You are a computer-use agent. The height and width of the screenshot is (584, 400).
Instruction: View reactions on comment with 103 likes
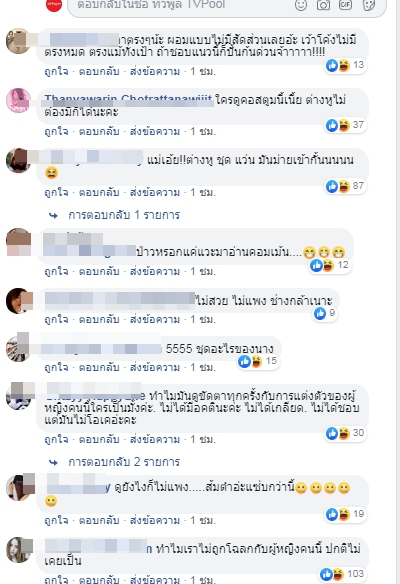pyautogui.click(x=342, y=574)
